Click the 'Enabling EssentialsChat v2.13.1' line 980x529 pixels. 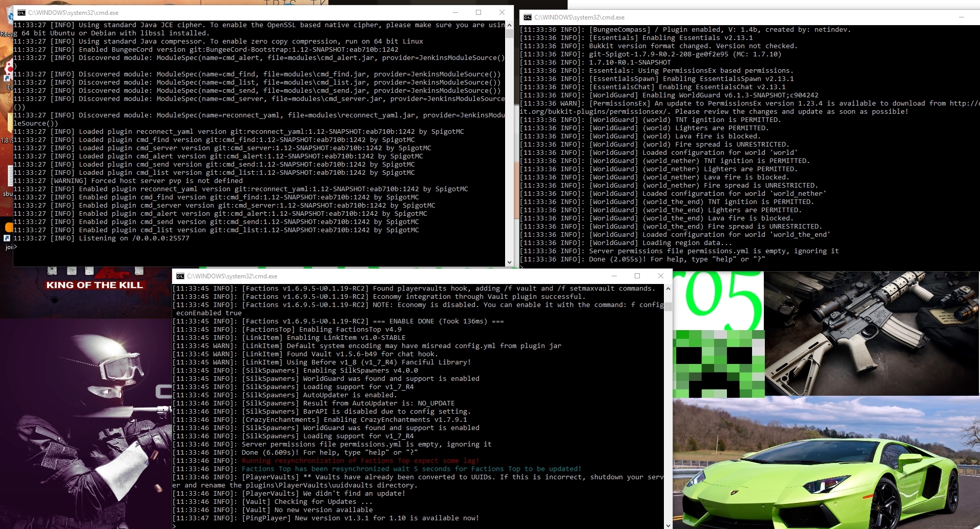[x=653, y=87]
